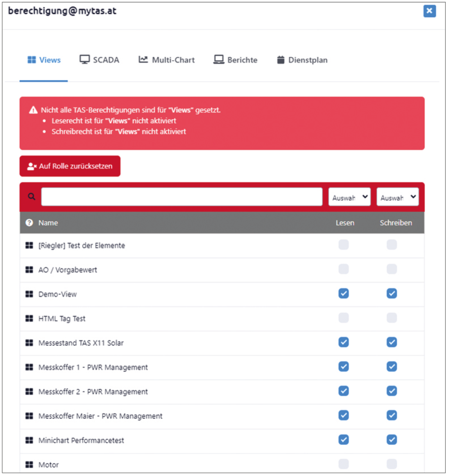Image resolution: width=449 pixels, height=476 pixels.
Task: Switch to the Multi-Chart tab
Action: click(167, 60)
